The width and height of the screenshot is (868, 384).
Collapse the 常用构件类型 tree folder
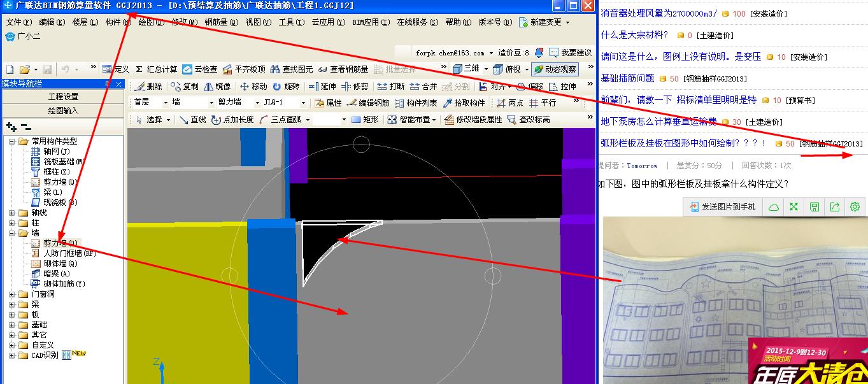tap(11, 141)
